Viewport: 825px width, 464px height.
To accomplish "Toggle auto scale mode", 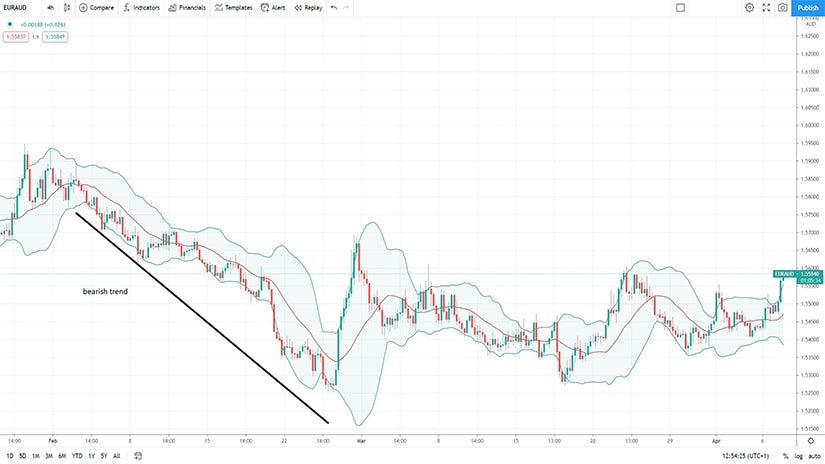I will pos(814,456).
